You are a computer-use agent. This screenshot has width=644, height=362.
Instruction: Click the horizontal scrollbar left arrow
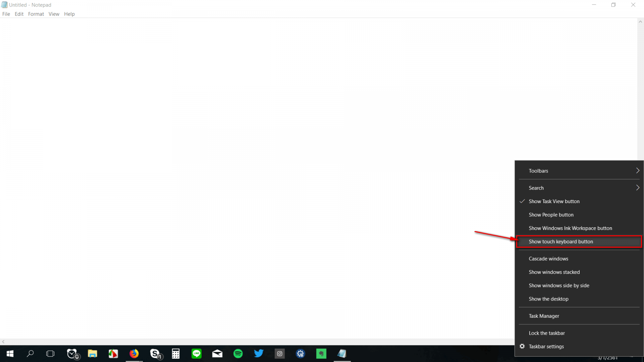pos(3,342)
